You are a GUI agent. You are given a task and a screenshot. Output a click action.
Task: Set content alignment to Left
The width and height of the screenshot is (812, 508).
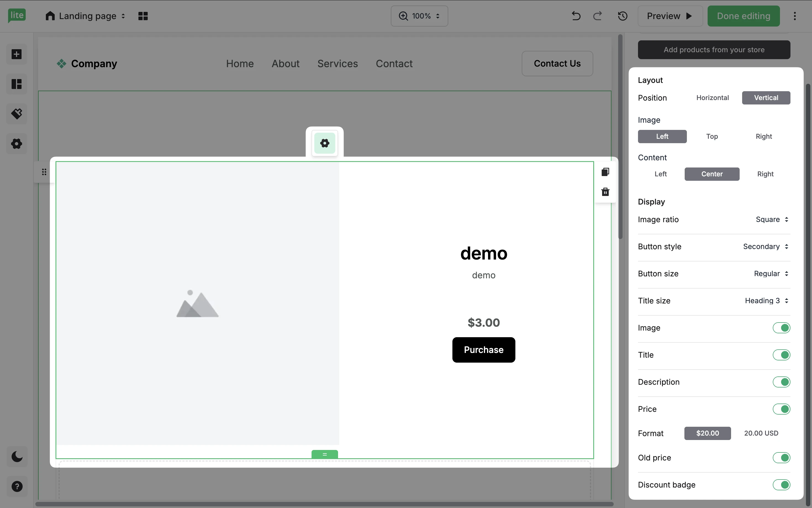tap(660, 174)
